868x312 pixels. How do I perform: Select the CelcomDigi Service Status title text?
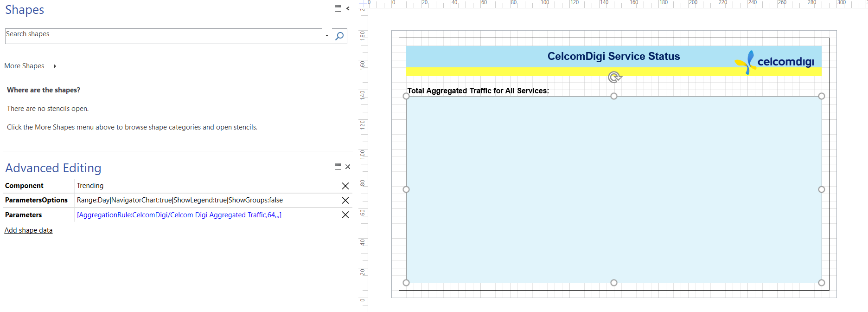pos(613,56)
